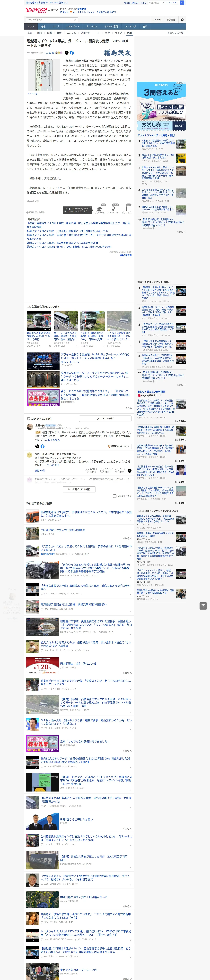Open the みんなの意見 navigation tab

click(x=111, y=27)
